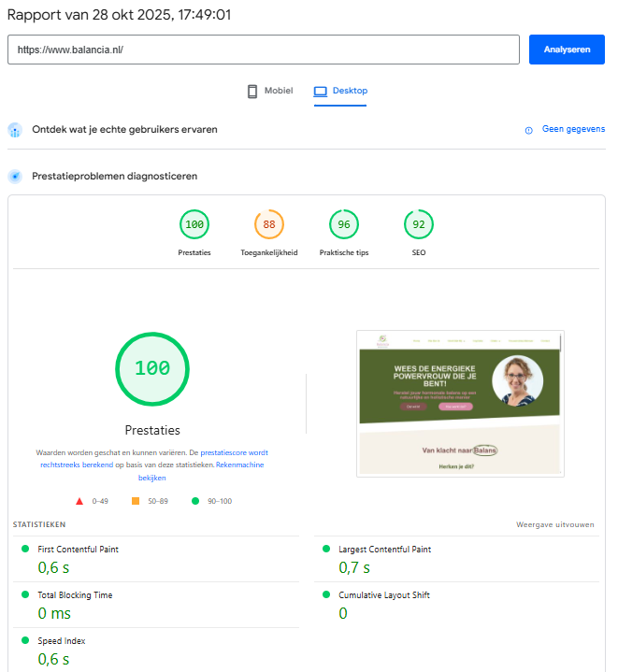Screen dimensions: 618x672
Task: Select the Toegankelijkheid score gauge 88
Action: click(x=269, y=225)
